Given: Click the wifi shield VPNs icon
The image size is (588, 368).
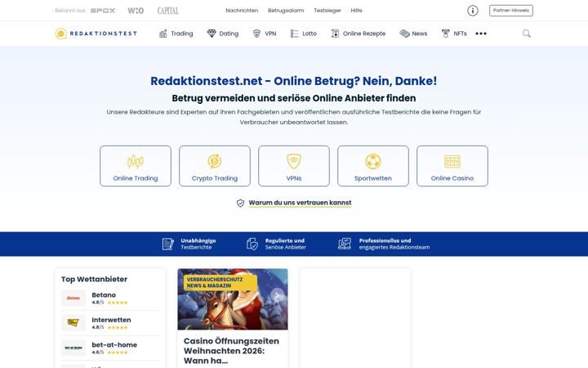Looking at the screenshot, I should (x=294, y=161).
